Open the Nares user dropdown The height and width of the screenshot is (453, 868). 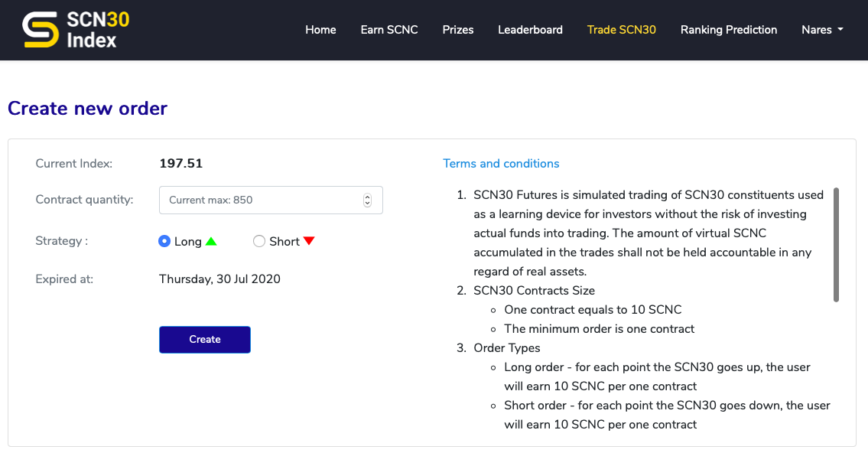822,30
